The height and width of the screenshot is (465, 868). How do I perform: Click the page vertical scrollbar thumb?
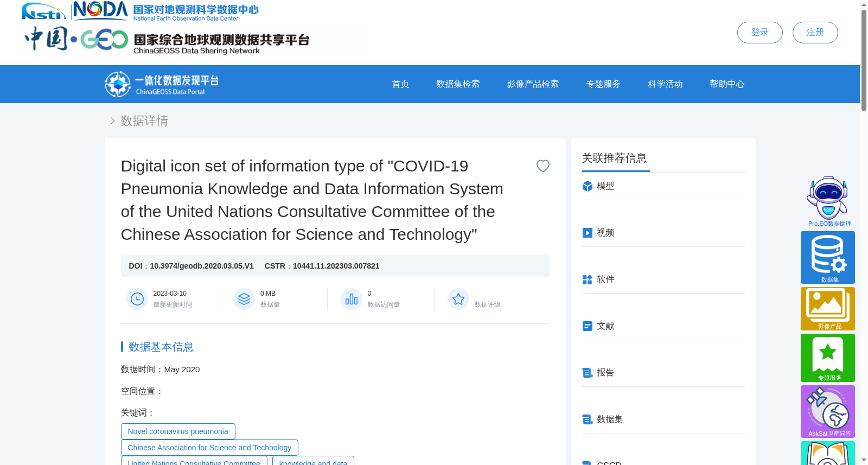click(x=864, y=60)
